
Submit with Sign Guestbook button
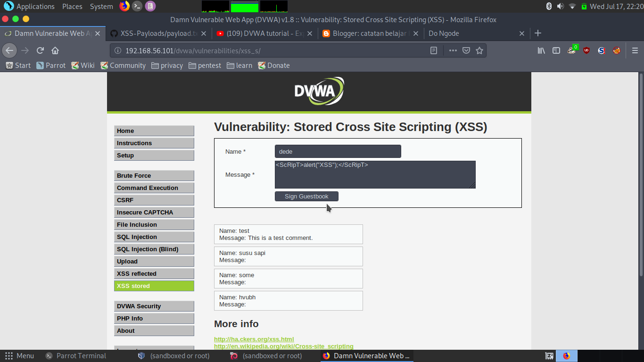[306, 197]
